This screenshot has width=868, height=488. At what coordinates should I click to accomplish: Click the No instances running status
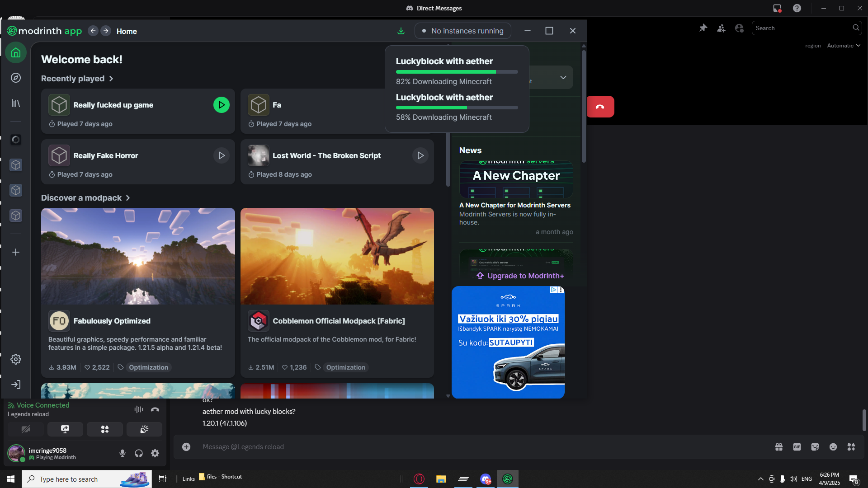[463, 31]
